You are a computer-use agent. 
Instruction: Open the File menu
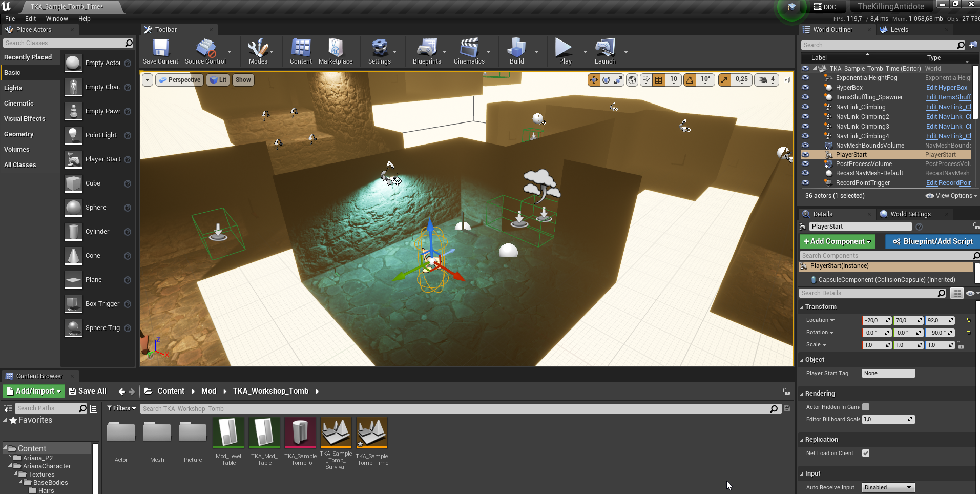coord(10,19)
